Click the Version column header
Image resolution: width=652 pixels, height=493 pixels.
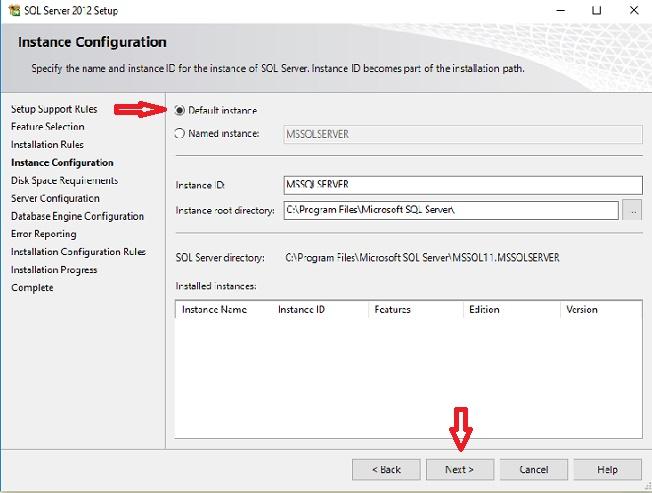click(x=581, y=310)
